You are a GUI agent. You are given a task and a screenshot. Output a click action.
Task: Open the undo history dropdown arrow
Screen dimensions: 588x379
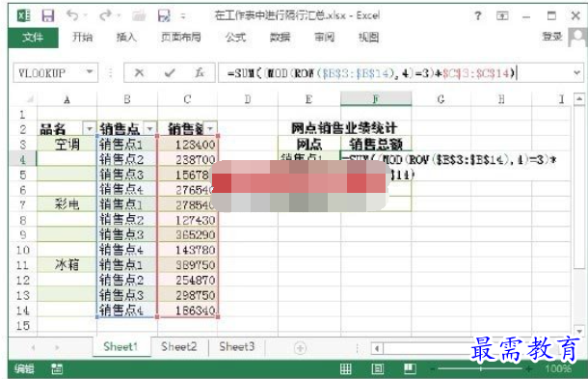click(x=85, y=15)
